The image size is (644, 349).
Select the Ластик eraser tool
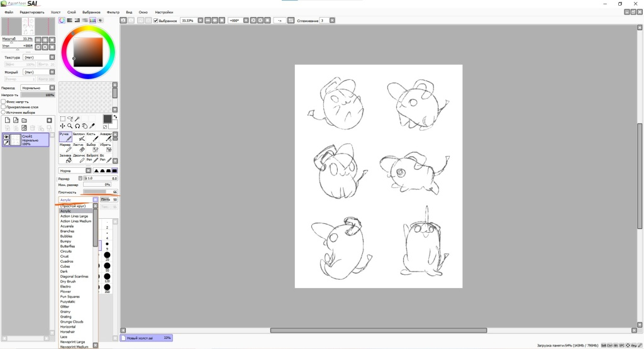pos(79,147)
